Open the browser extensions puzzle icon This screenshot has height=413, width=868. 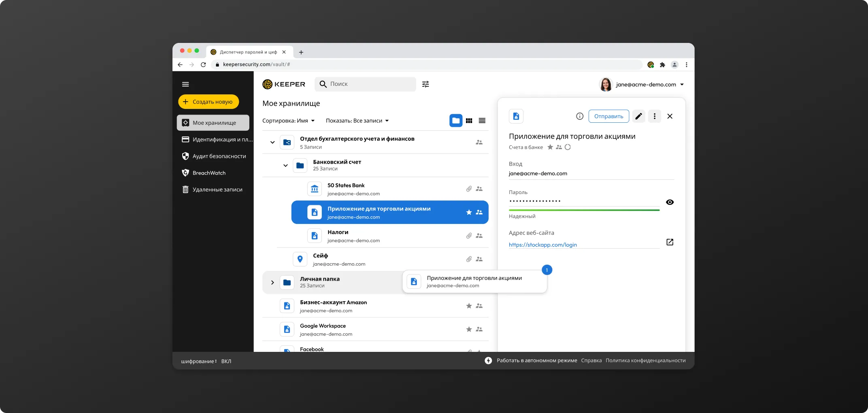click(x=662, y=64)
